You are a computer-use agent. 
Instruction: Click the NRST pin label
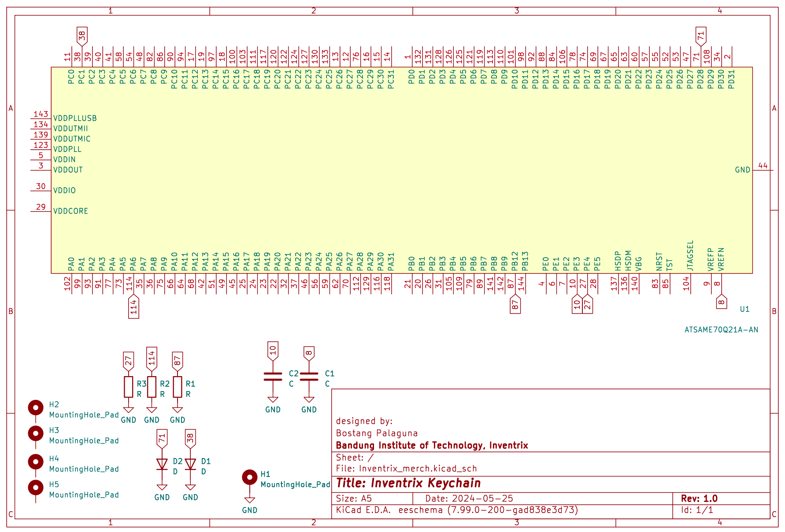click(x=659, y=262)
